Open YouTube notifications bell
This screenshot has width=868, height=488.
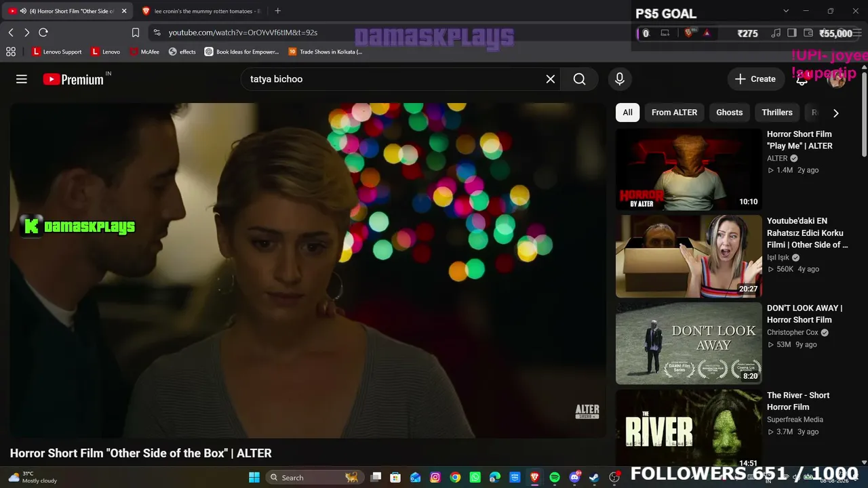tap(802, 79)
